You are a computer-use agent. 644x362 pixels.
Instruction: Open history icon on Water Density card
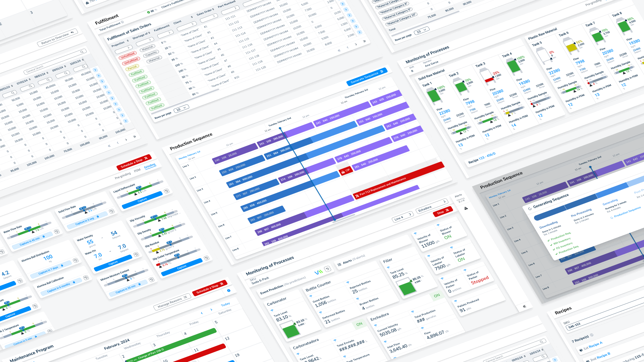[x=136, y=254]
